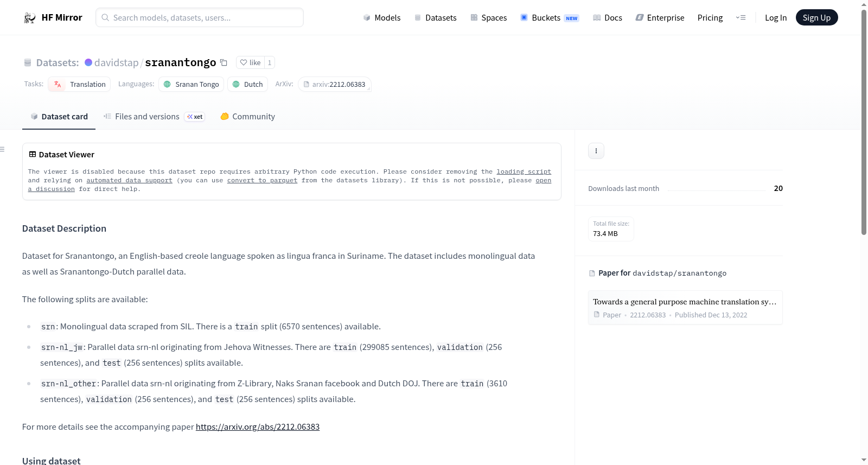The height and width of the screenshot is (465, 868).
Task: Toggle the table of contents icon at left edge
Action: [x=3, y=149]
